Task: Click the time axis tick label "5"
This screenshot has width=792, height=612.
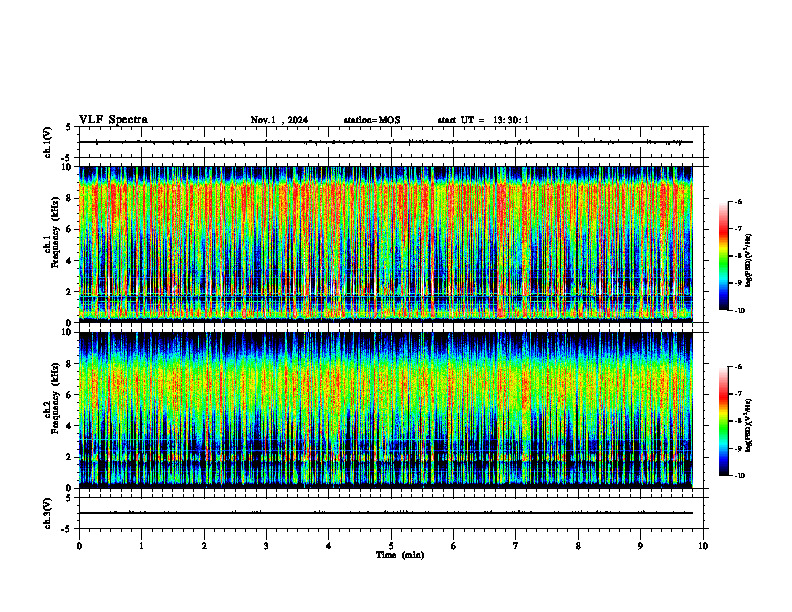Action: pyautogui.click(x=391, y=546)
